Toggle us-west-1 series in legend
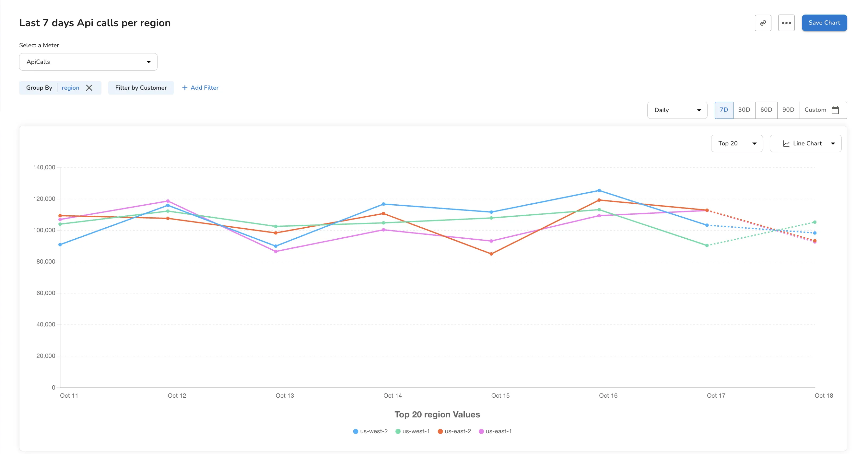This screenshot has height=454, width=868. (412, 431)
